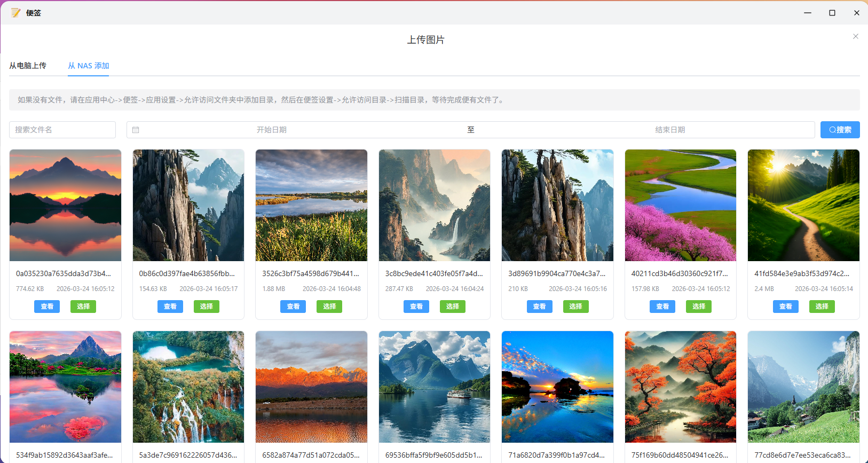Focus the 搜索文件名 input field

pyautogui.click(x=62, y=130)
